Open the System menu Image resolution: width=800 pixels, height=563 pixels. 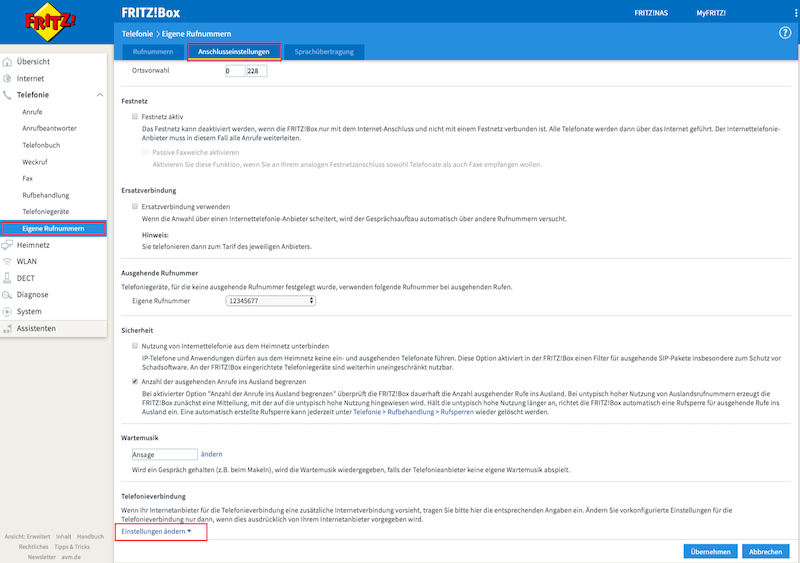coord(29,311)
